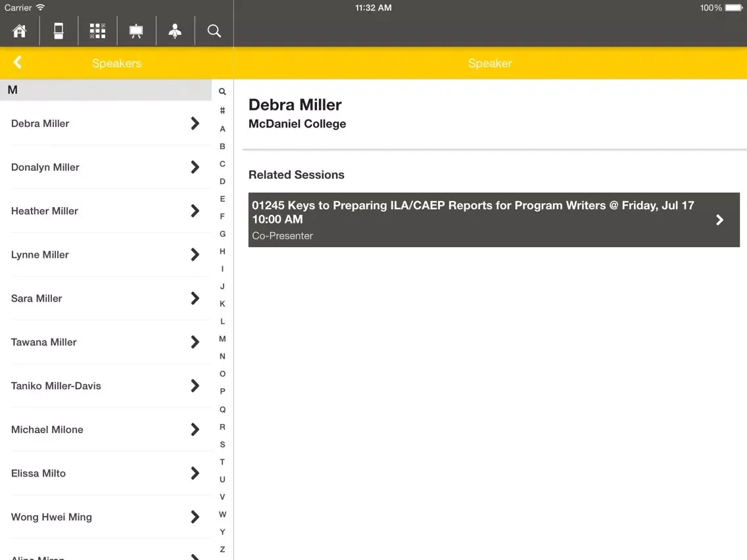This screenshot has height=560, width=747.
Task: Open Wong Hwei Ming row chevron
Action: (195, 517)
